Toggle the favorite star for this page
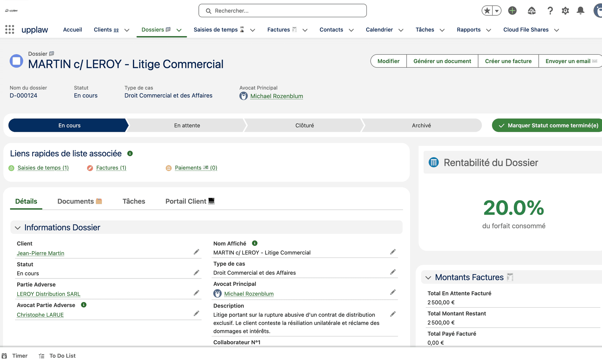Image resolution: width=602 pixels, height=364 pixels. click(x=487, y=10)
